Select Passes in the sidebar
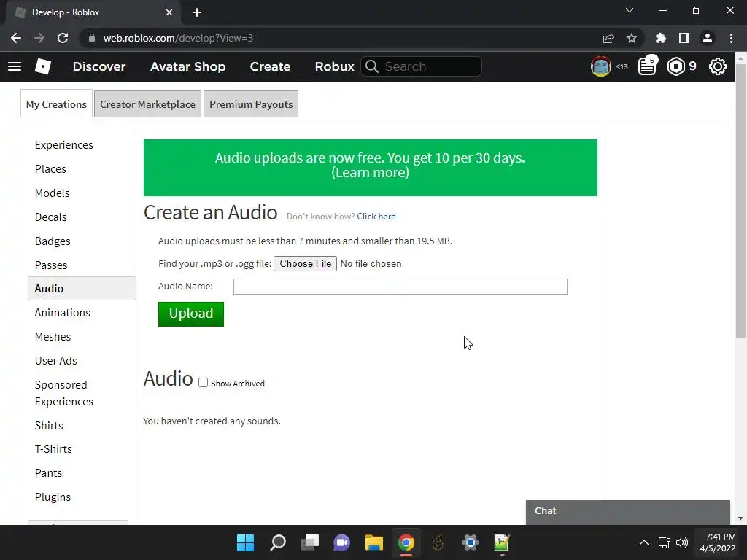Screen dimensions: 747x560 [51, 265]
